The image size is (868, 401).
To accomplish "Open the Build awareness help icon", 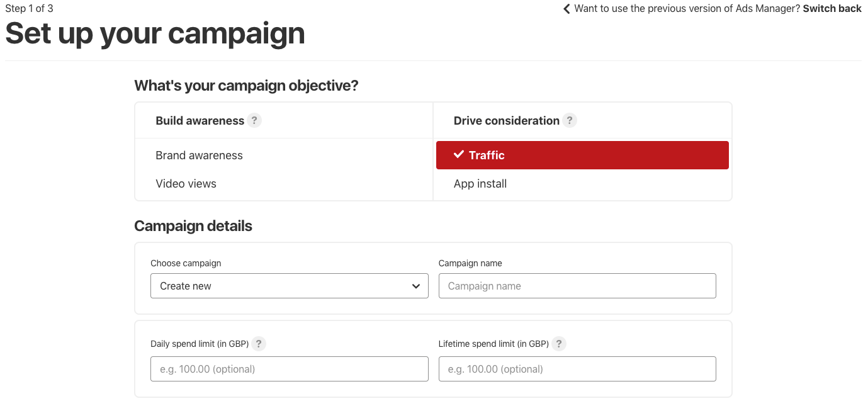I will pyautogui.click(x=254, y=120).
